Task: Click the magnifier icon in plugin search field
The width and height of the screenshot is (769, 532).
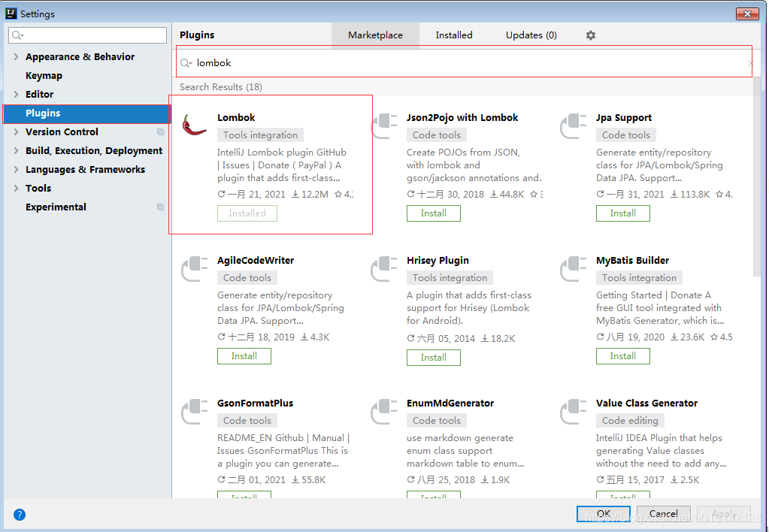Action: (x=186, y=63)
